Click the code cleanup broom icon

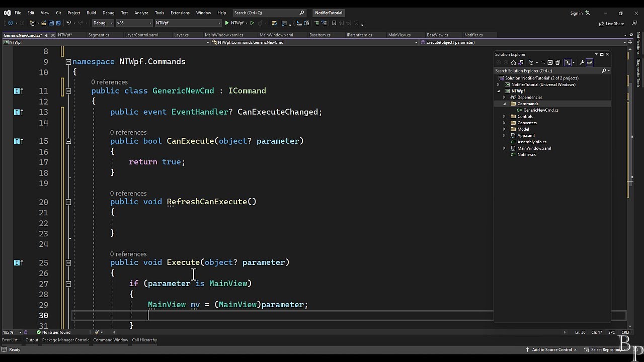pos(97,332)
